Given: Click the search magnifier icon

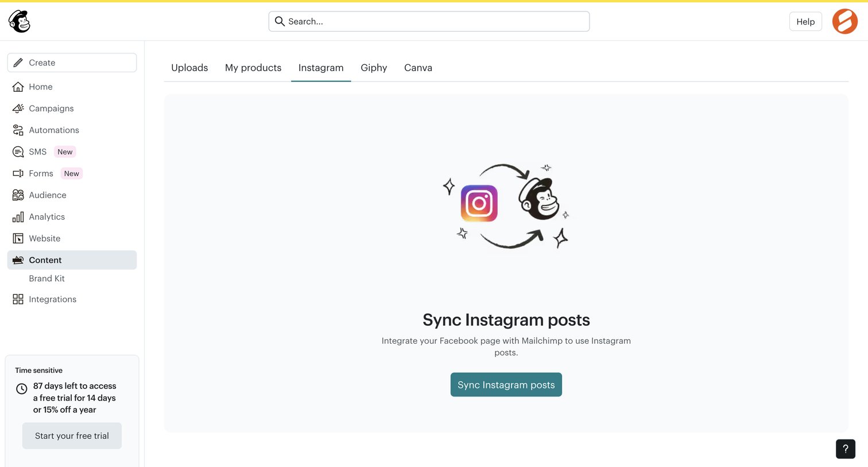Looking at the screenshot, I should (x=280, y=21).
